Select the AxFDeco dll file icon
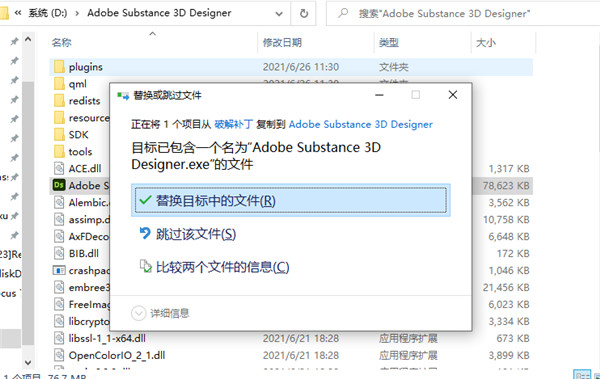This screenshot has height=379, width=600. coord(59,236)
